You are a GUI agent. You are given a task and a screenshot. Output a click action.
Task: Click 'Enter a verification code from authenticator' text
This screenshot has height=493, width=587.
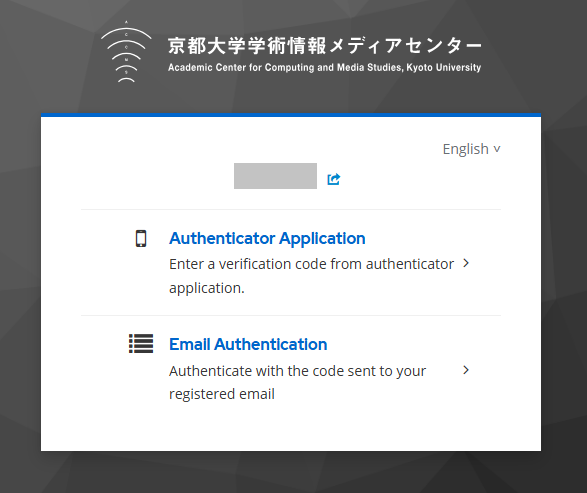point(311,264)
